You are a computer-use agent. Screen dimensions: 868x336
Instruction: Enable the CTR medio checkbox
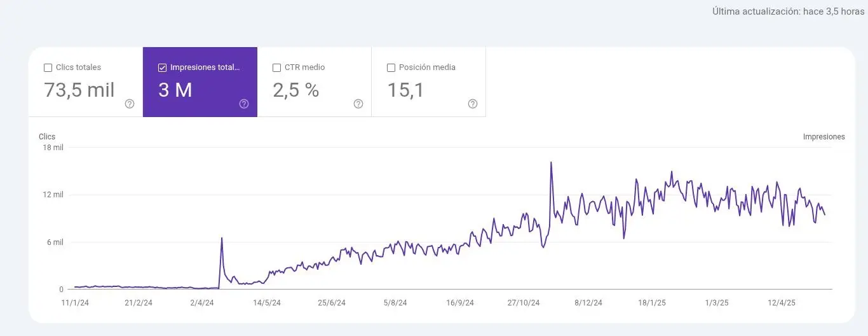[x=277, y=67]
